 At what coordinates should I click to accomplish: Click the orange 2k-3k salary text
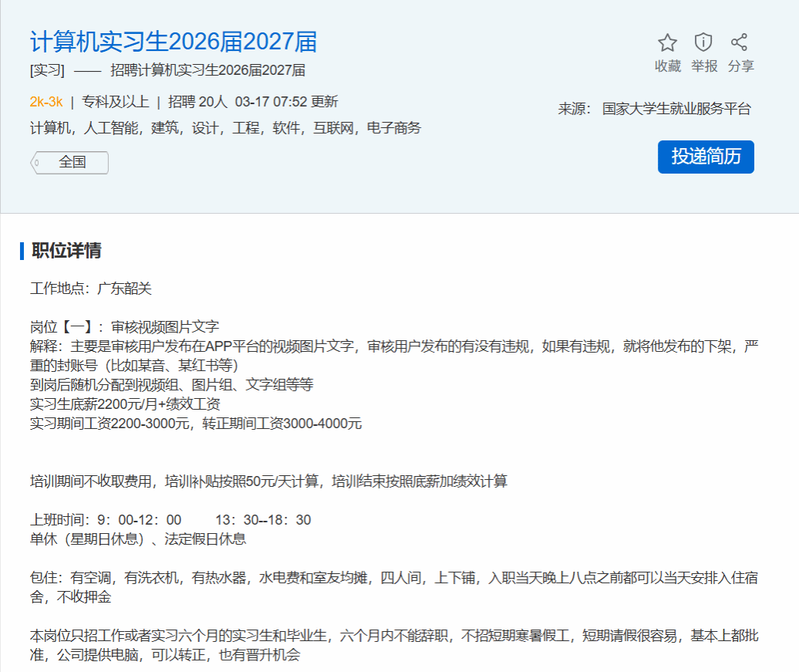[46, 102]
